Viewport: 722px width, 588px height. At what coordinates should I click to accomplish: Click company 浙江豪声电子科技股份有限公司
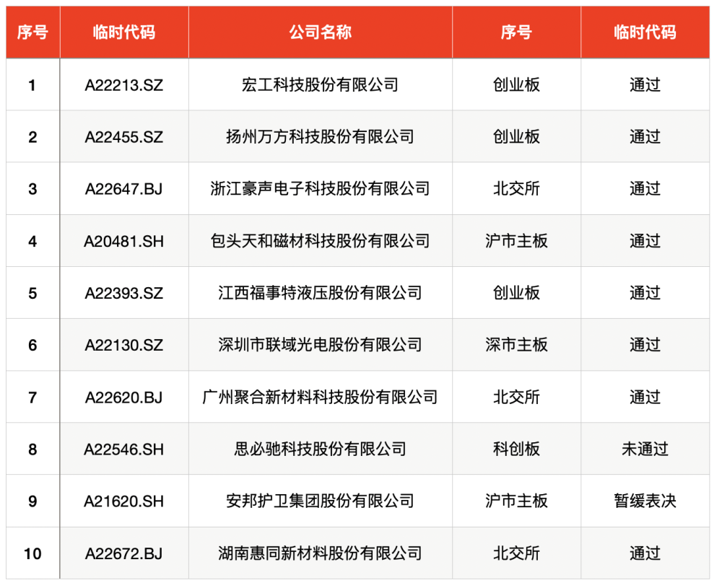[320, 188]
